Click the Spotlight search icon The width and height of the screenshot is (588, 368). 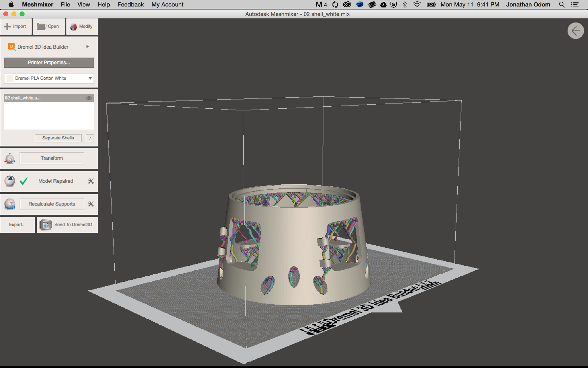tap(562, 4)
